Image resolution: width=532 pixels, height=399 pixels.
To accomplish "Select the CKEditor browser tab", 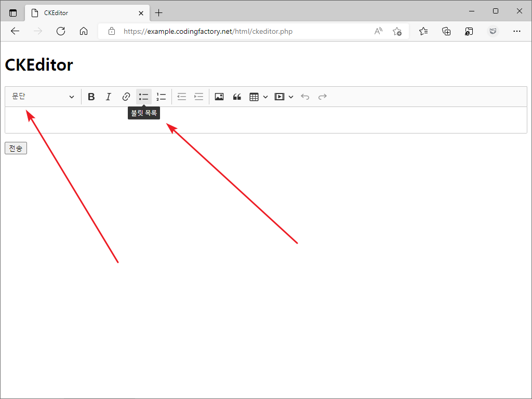I will tap(87, 13).
